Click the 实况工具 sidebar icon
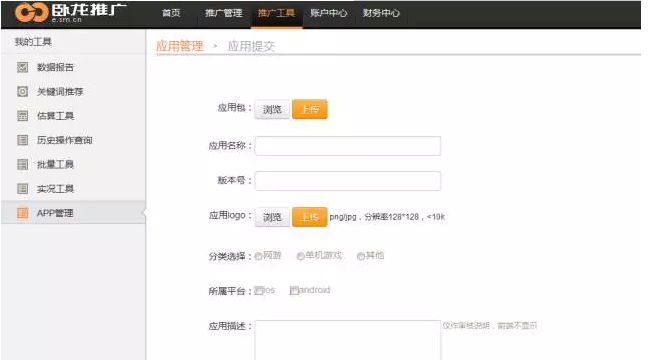The image size is (656, 360). pyautogui.click(x=23, y=188)
